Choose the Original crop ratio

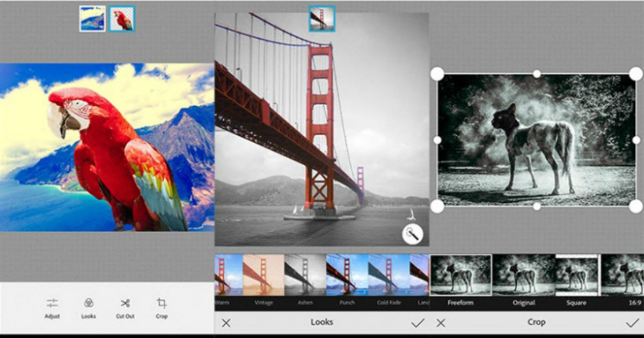[x=524, y=275]
